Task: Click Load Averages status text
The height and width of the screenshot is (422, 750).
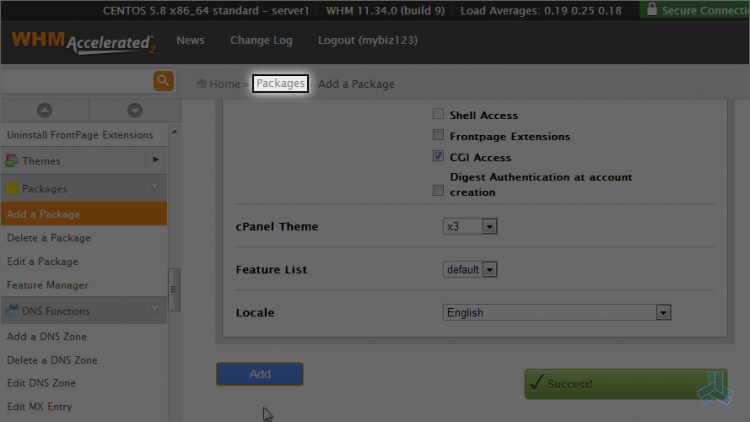Action: point(541,11)
